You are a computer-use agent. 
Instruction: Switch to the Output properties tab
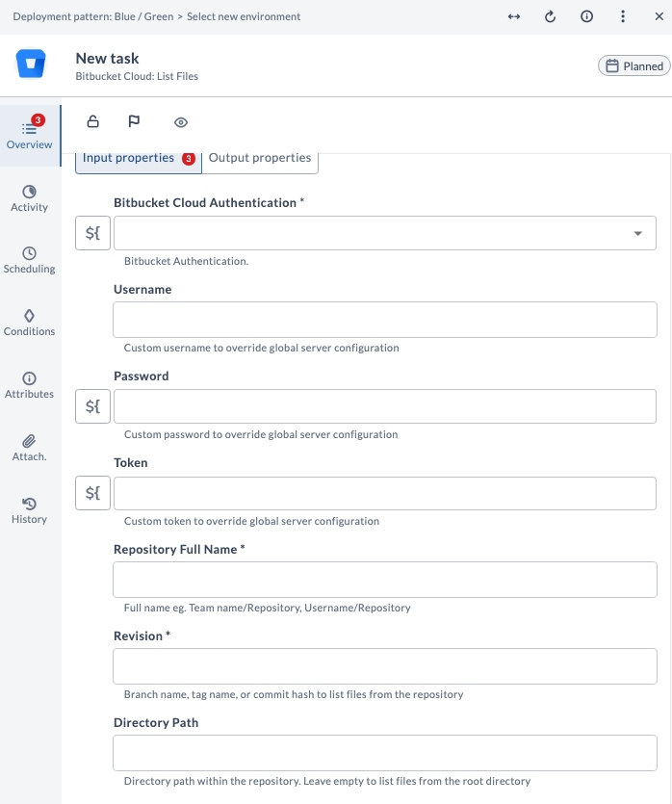click(260, 158)
